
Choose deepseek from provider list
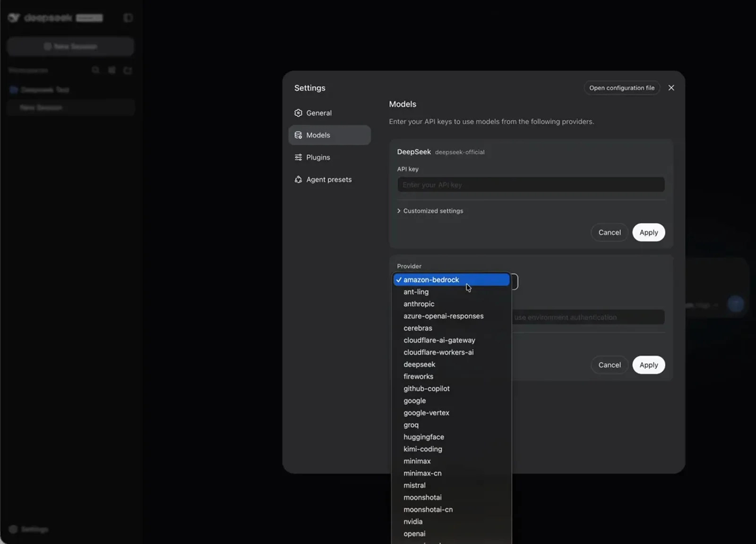tap(451, 365)
